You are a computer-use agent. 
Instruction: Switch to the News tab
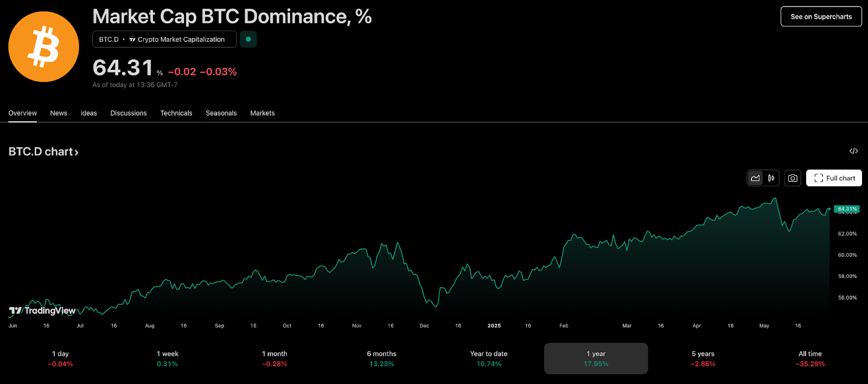59,113
